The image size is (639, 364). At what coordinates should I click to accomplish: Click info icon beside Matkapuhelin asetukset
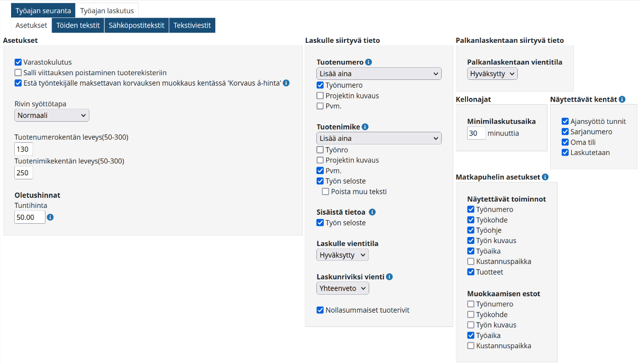coord(545,177)
